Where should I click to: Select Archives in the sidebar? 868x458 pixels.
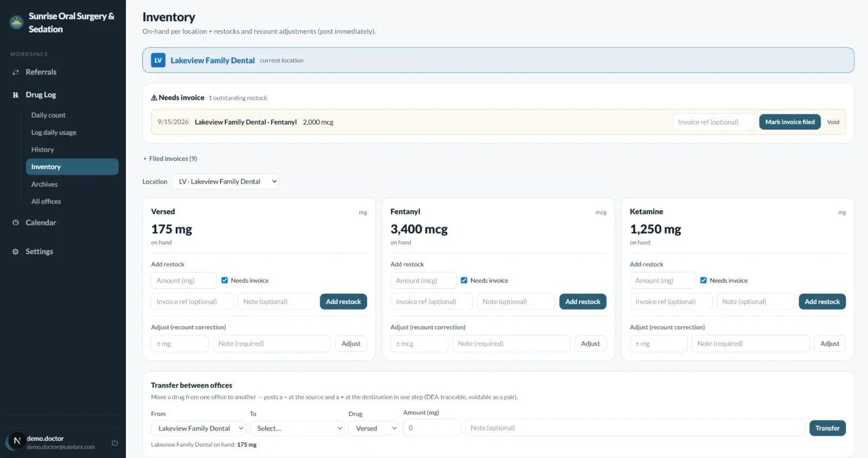pos(44,184)
